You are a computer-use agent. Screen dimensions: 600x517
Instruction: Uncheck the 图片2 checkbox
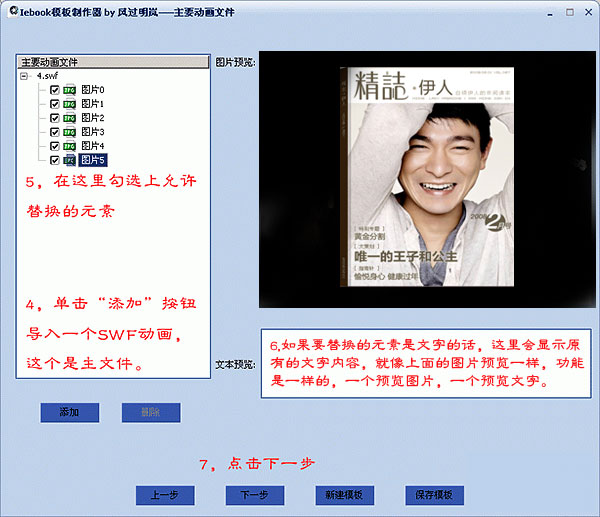[55, 118]
